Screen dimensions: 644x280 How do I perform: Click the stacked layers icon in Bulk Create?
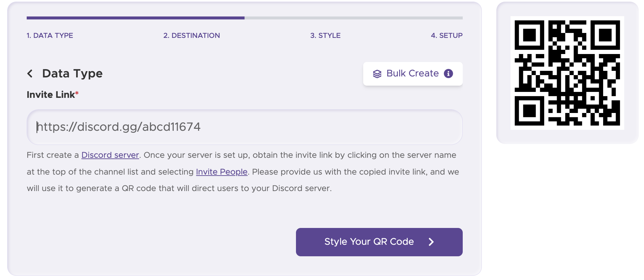[x=377, y=74]
